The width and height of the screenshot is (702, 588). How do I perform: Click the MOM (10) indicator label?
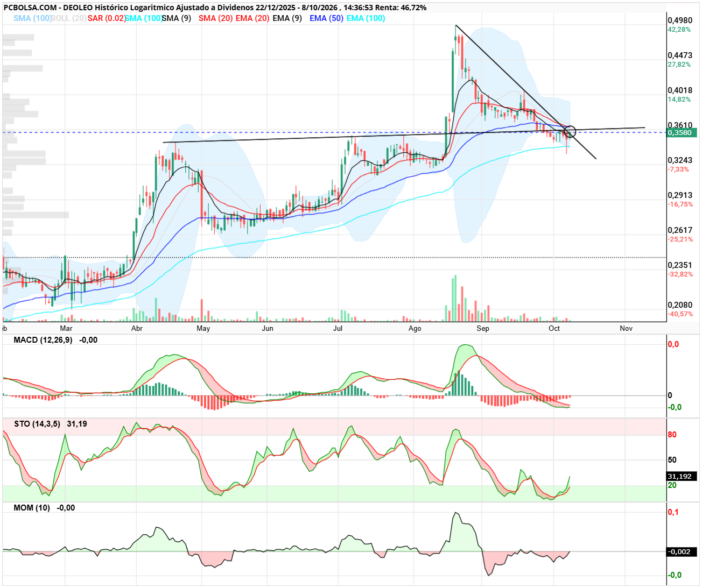coord(32,508)
